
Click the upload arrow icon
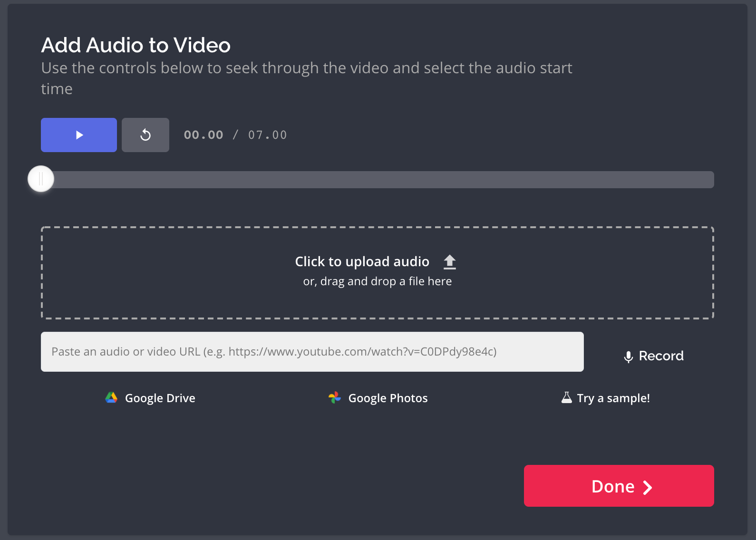pos(449,262)
